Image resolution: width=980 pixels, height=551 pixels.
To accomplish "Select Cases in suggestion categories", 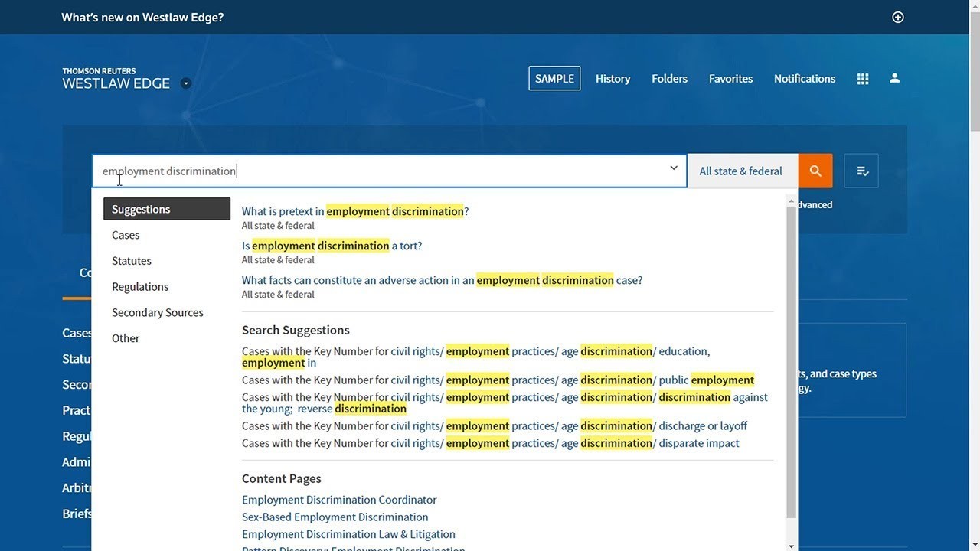I will [126, 235].
